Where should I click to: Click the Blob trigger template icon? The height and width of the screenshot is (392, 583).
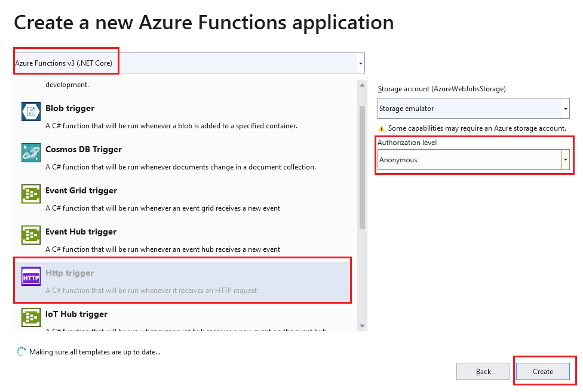[31, 112]
